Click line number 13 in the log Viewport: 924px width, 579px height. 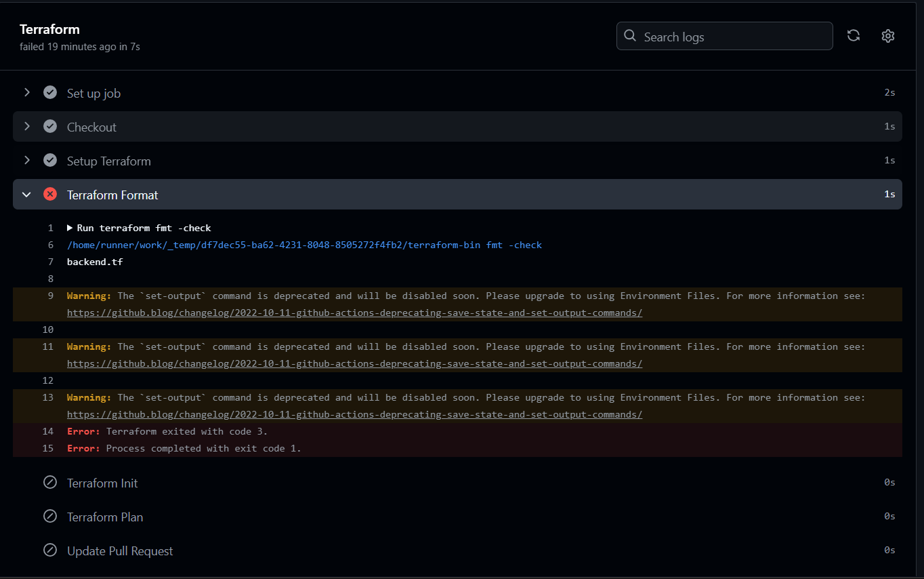tap(47, 397)
